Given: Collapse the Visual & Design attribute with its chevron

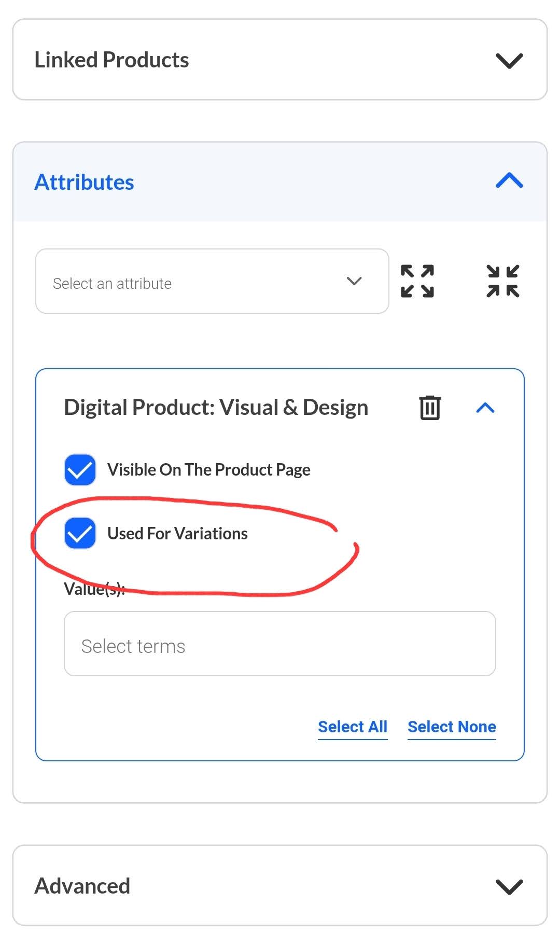Looking at the screenshot, I should 485,408.
